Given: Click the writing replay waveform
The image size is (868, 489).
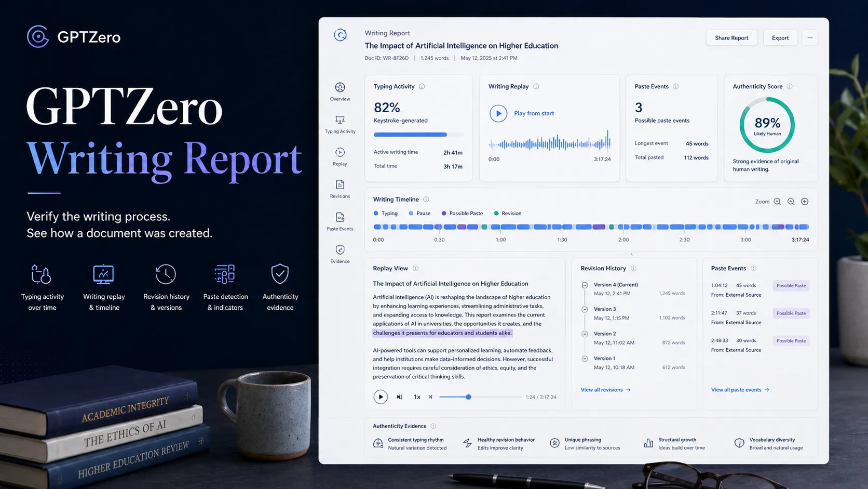Looking at the screenshot, I should [549, 142].
